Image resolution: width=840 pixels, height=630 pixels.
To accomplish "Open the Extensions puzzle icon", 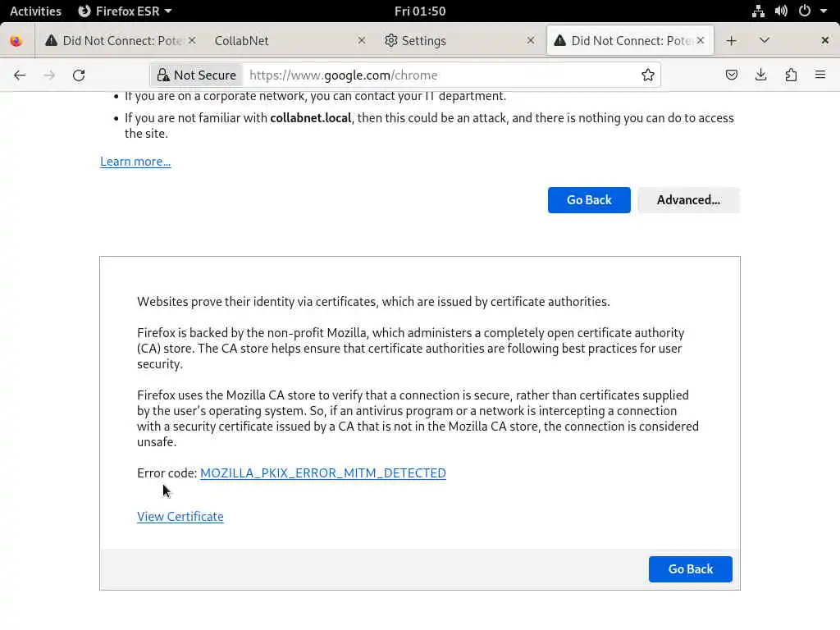I will tap(791, 75).
